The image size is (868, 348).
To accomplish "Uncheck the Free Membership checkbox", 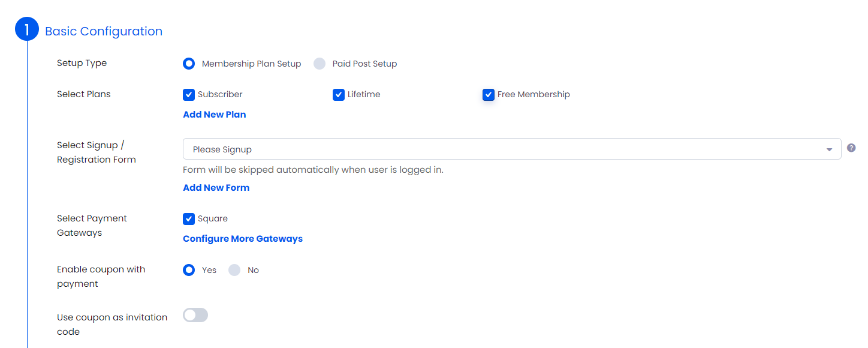I will [x=489, y=95].
